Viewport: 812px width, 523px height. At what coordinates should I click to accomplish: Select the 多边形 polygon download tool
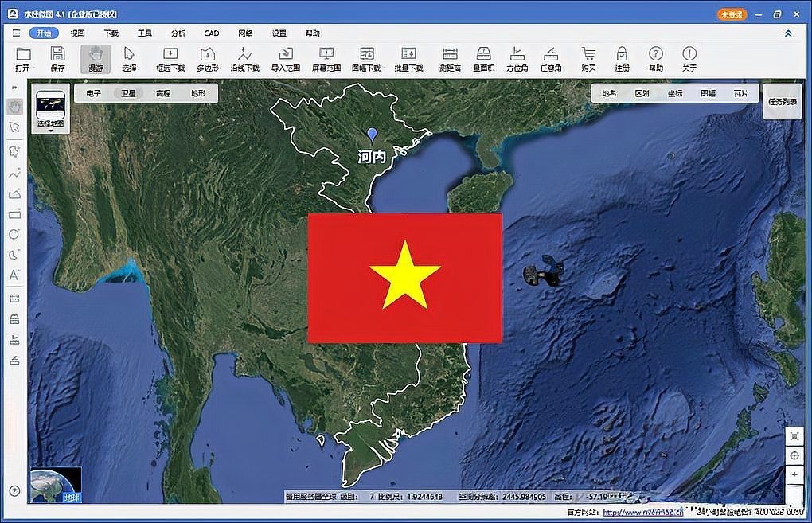click(207, 54)
